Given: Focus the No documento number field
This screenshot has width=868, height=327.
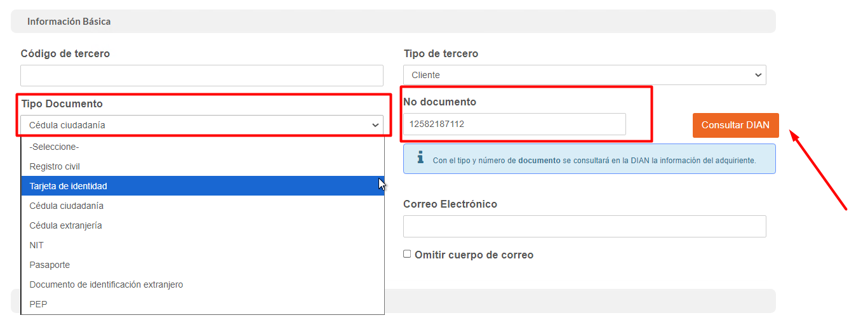Looking at the screenshot, I should (514, 124).
